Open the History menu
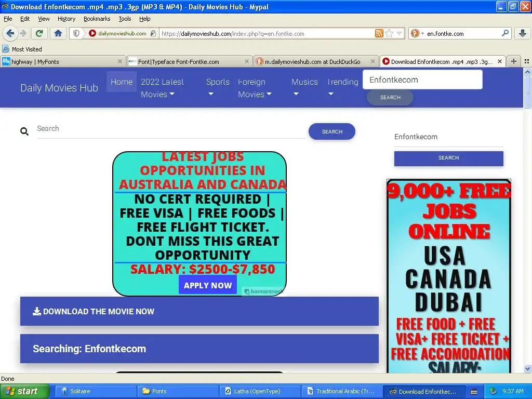Viewport: 532px width, 399px height. click(66, 19)
